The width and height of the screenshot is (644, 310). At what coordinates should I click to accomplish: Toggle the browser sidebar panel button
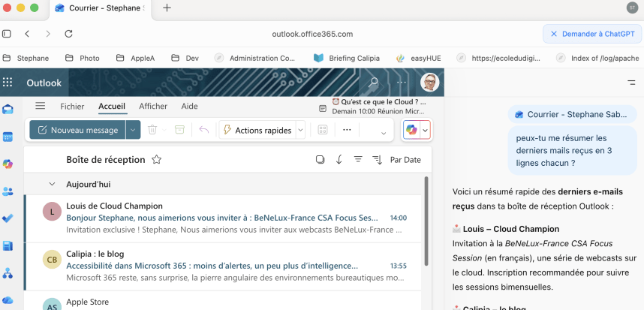point(7,34)
